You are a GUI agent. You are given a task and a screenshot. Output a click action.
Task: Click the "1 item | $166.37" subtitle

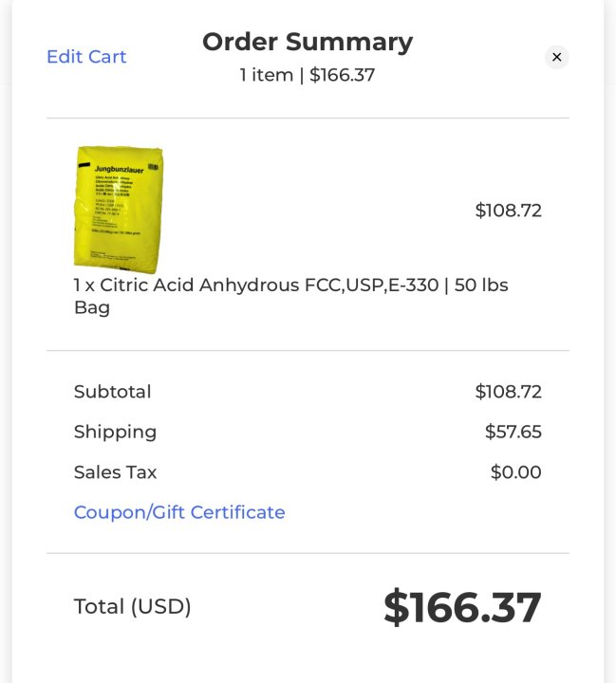tap(308, 75)
